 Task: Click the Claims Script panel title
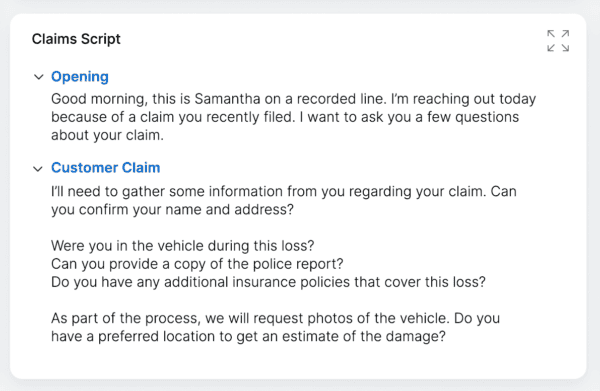(76, 39)
